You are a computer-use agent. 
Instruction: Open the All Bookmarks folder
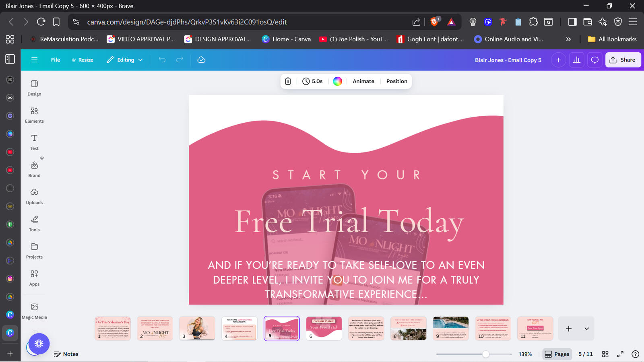(x=612, y=39)
